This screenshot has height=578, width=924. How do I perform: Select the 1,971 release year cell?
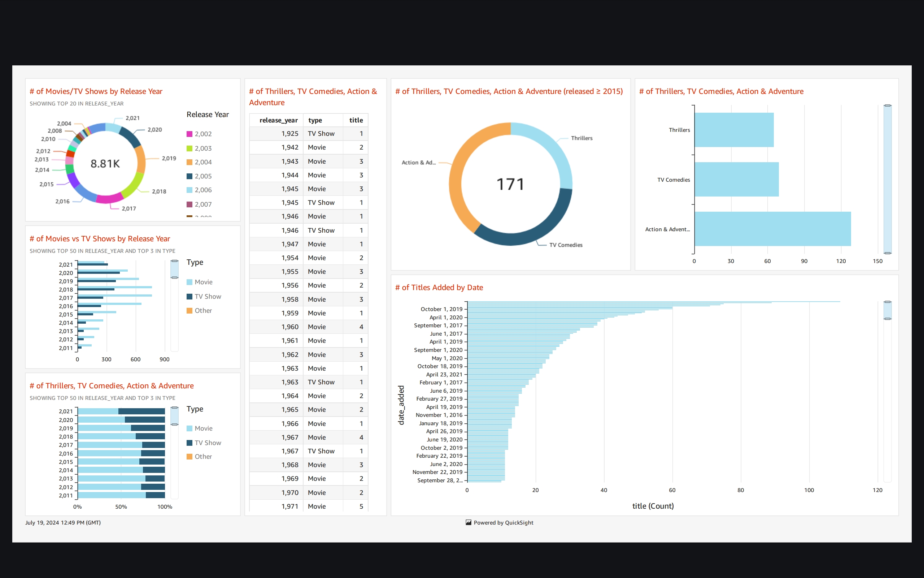click(276, 506)
